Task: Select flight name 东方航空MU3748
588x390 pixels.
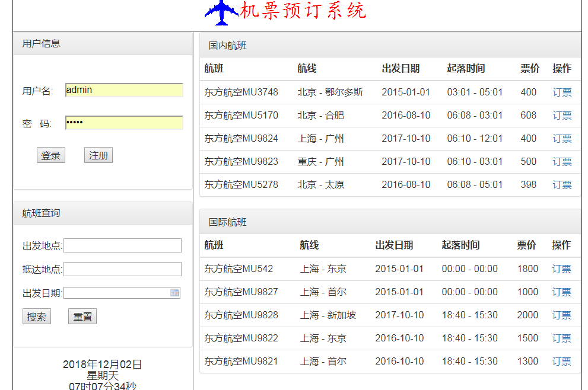Action: 241,92
